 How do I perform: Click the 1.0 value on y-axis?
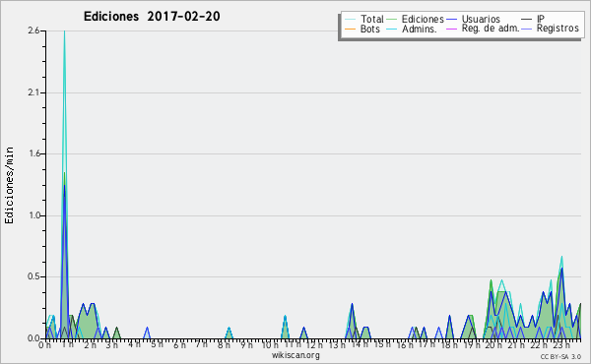point(33,215)
